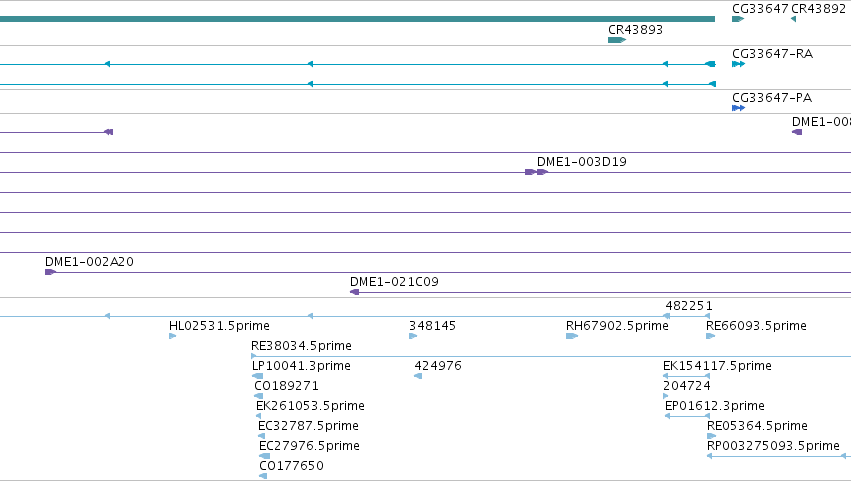Click the EK261053.5prime label
This screenshot has width=851, height=481.
(x=310, y=406)
